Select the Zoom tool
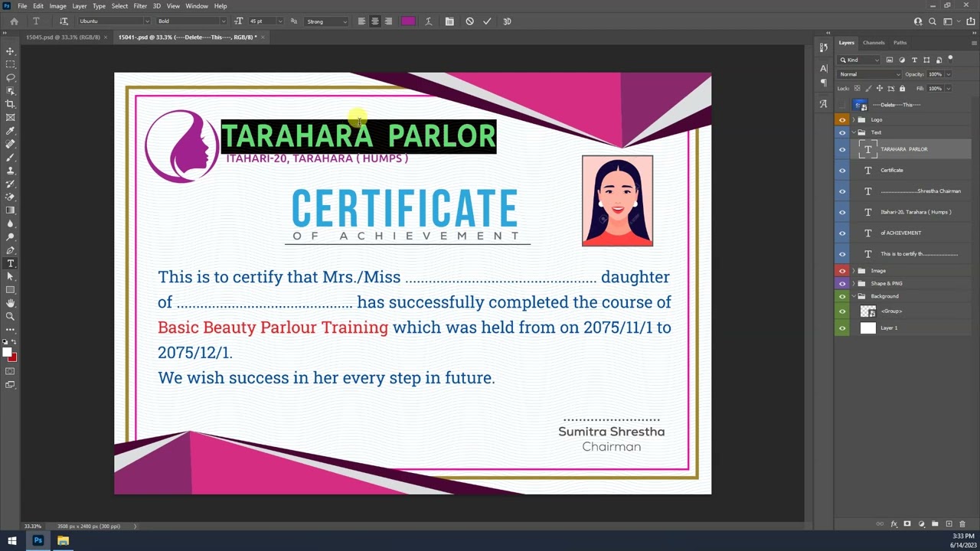The image size is (980, 551). pos(10,316)
